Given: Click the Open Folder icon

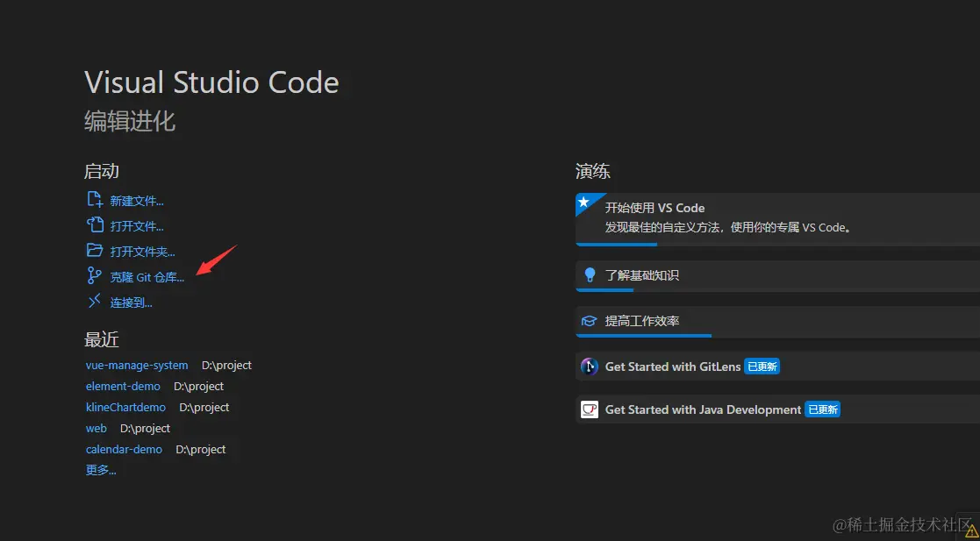Looking at the screenshot, I should tap(95, 251).
